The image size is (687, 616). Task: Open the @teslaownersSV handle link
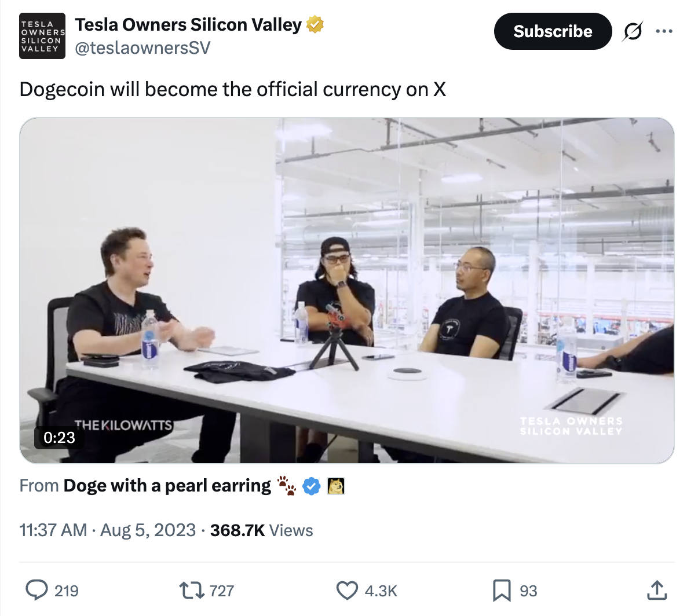pos(143,47)
